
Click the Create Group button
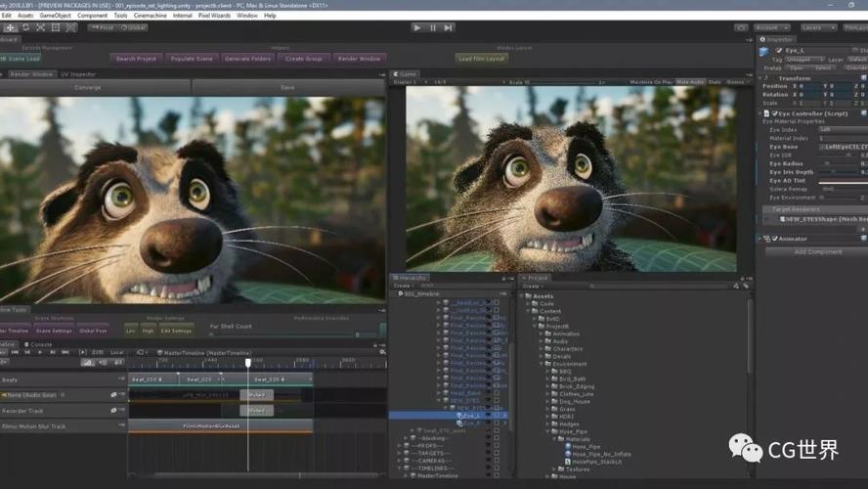[x=303, y=59]
